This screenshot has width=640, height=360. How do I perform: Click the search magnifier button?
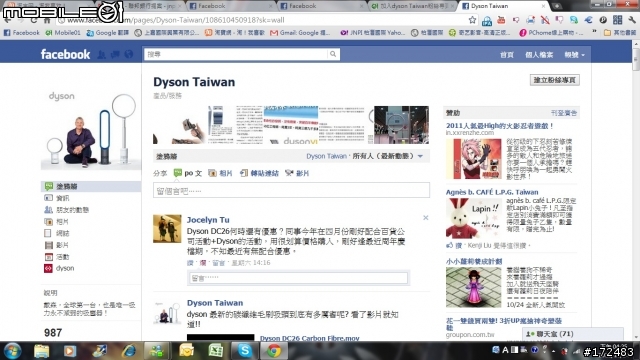(333, 54)
